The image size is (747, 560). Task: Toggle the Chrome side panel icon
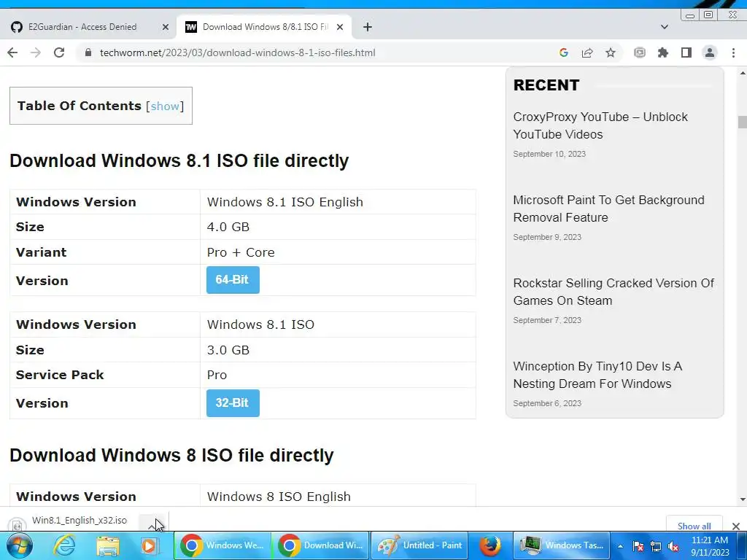click(686, 52)
